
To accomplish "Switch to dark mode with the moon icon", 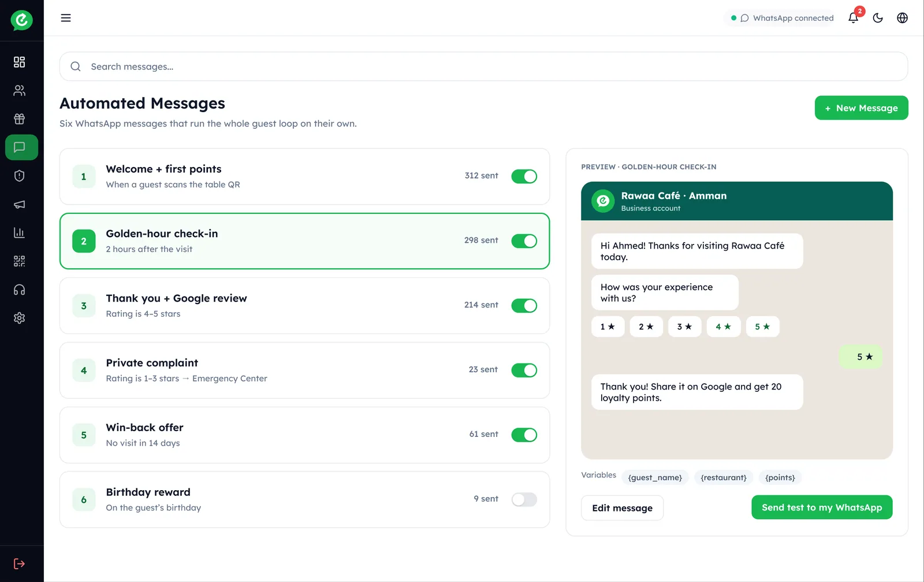I will click(x=878, y=18).
